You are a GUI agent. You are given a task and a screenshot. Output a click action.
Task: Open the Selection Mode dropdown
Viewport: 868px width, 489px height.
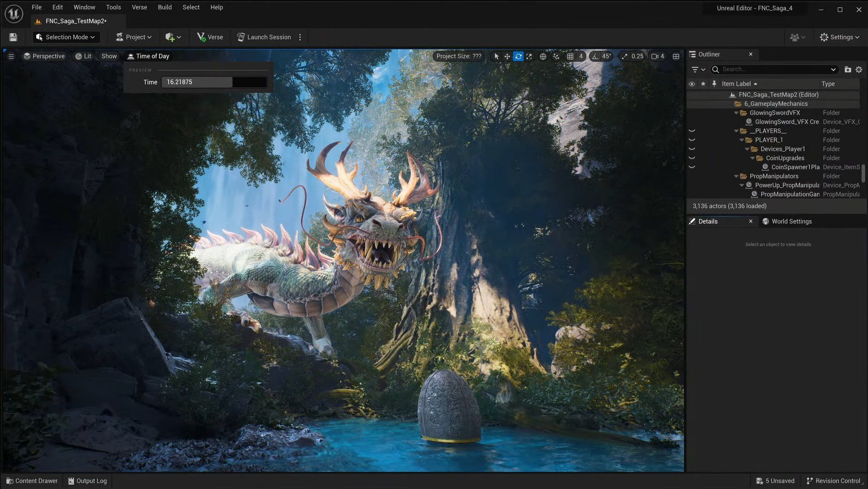66,37
